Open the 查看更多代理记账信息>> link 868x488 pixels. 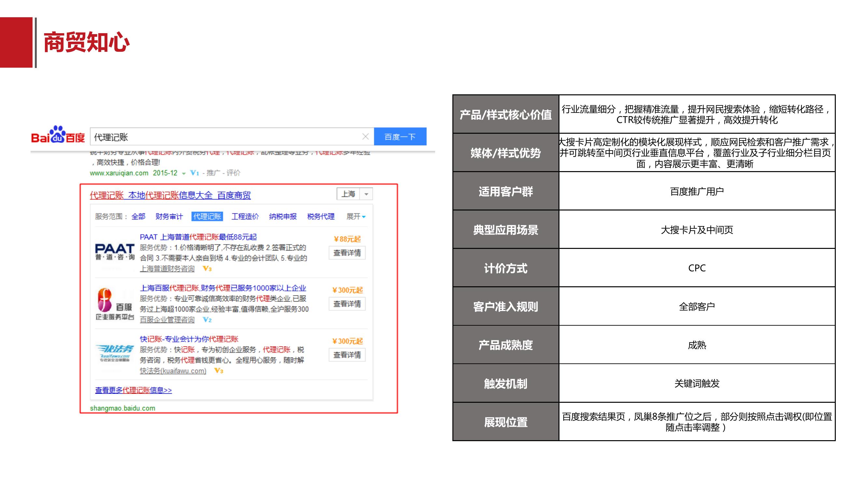pos(133,390)
